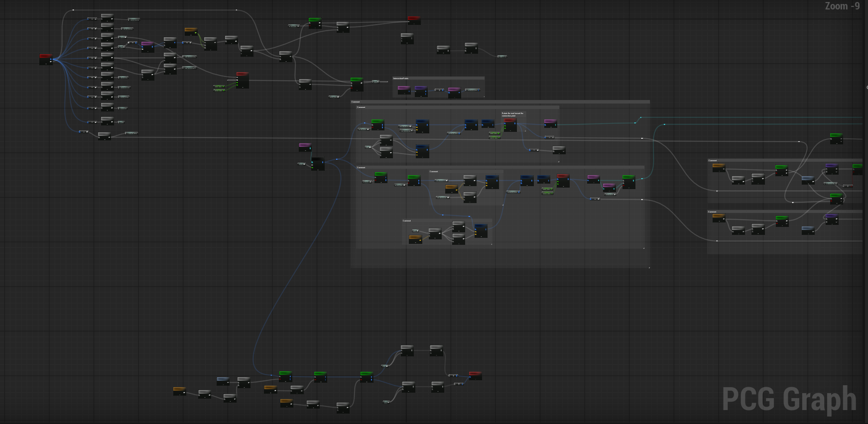Select the red end node of the bottom graph
Image resolution: width=868 pixels, height=424 pixels.
click(x=475, y=376)
